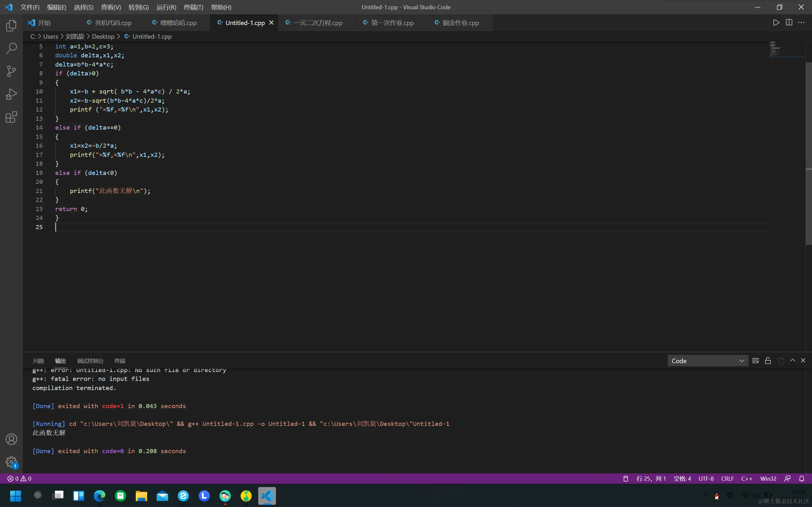Viewport: 812px width, 507px height.
Task: Click the UTF-8 encoding indicator
Action: click(706, 478)
